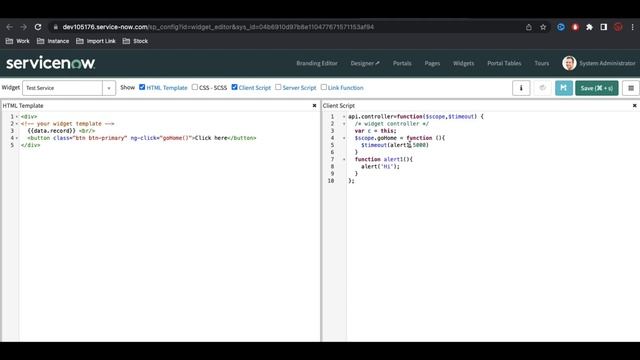
Task: Click the browser address bar URL
Action: click(x=218, y=27)
